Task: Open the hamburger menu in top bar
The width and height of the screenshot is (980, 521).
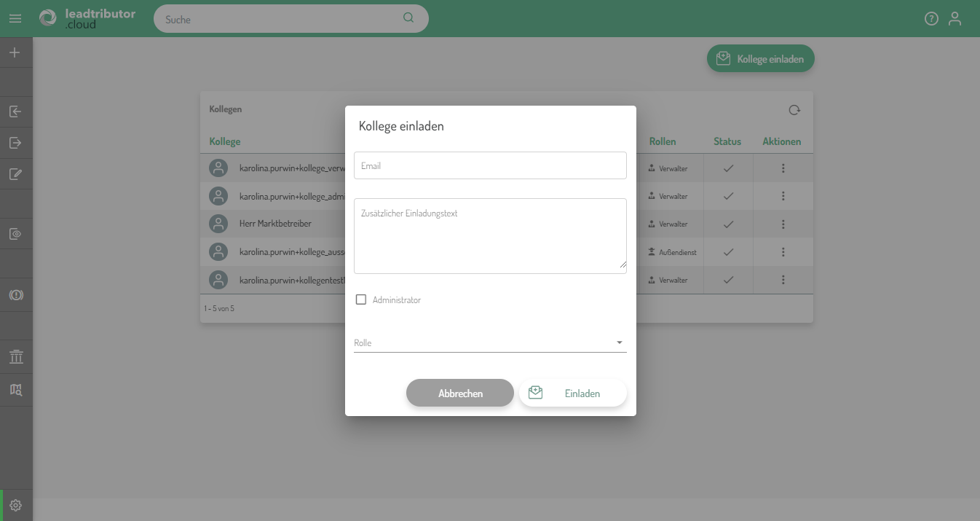Action: [15, 19]
